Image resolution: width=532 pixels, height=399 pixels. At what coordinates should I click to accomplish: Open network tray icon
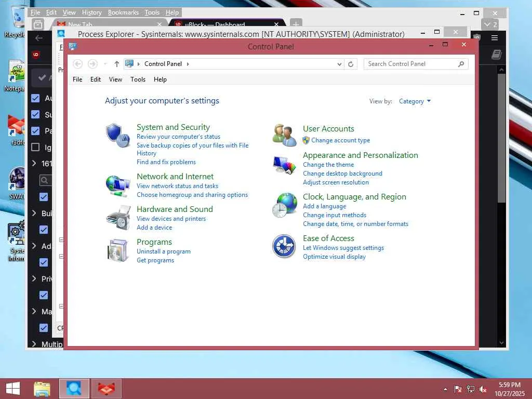click(471, 389)
